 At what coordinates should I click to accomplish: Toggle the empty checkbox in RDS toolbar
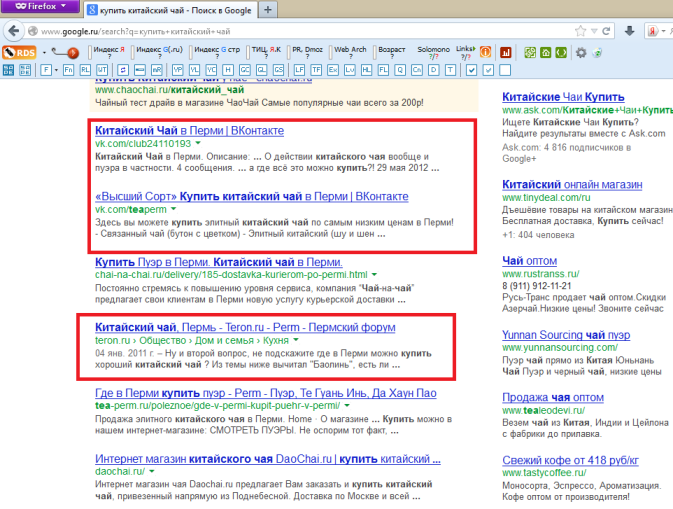505,70
